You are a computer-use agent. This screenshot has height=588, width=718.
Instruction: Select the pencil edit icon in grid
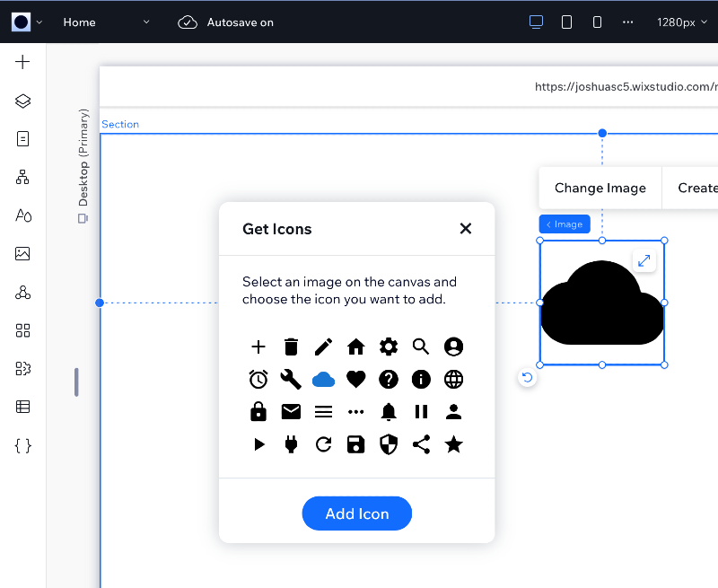(x=323, y=347)
